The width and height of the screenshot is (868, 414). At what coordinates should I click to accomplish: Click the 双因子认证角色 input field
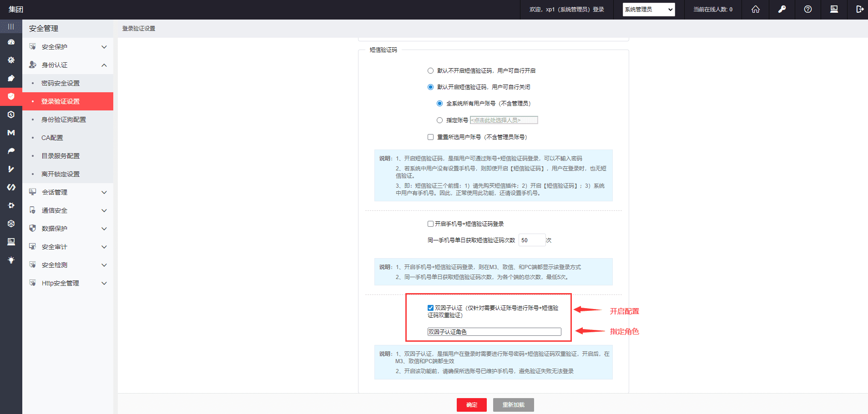coord(494,332)
